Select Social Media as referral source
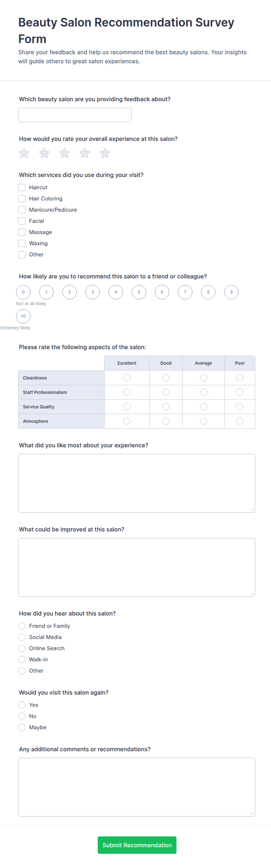 [22, 637]
